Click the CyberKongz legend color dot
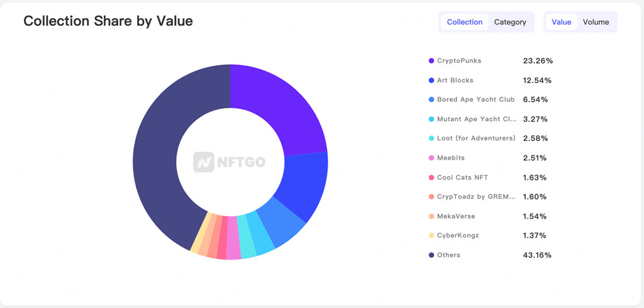This screenshot has width=644, height=308. tap(431, 236)
